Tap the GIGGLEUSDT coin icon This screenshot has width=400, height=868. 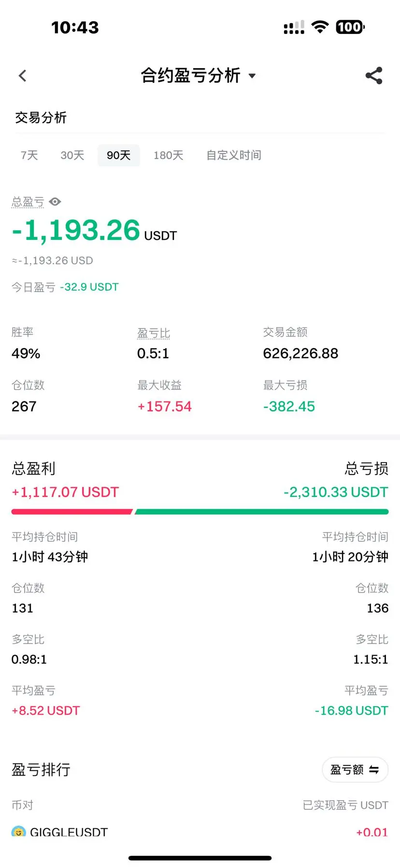[x=18, y=832]
